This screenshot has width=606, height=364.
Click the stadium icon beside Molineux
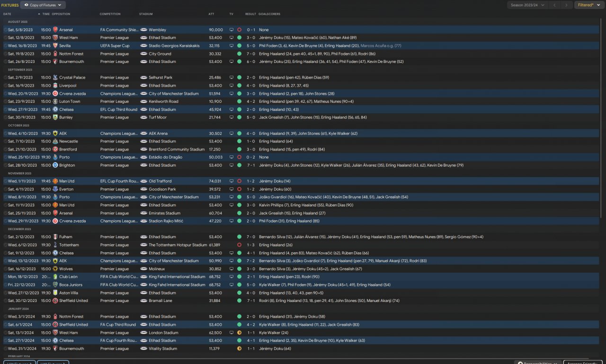coord(144,269)
